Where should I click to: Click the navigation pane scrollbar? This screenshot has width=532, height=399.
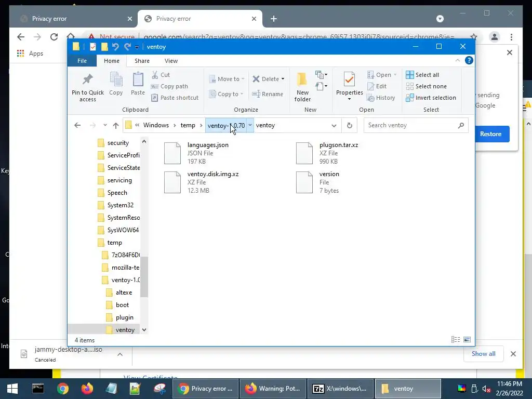(x=144, y=276)
